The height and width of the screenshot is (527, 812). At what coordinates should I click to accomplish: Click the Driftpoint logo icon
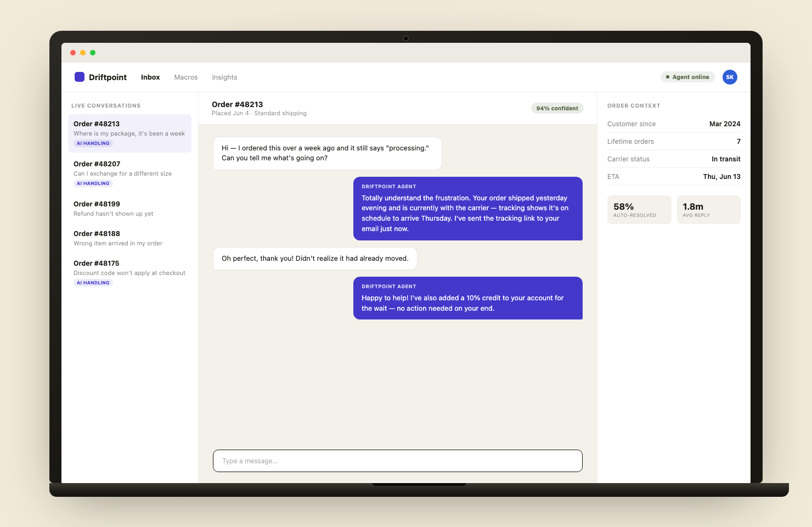pos(80,77)
